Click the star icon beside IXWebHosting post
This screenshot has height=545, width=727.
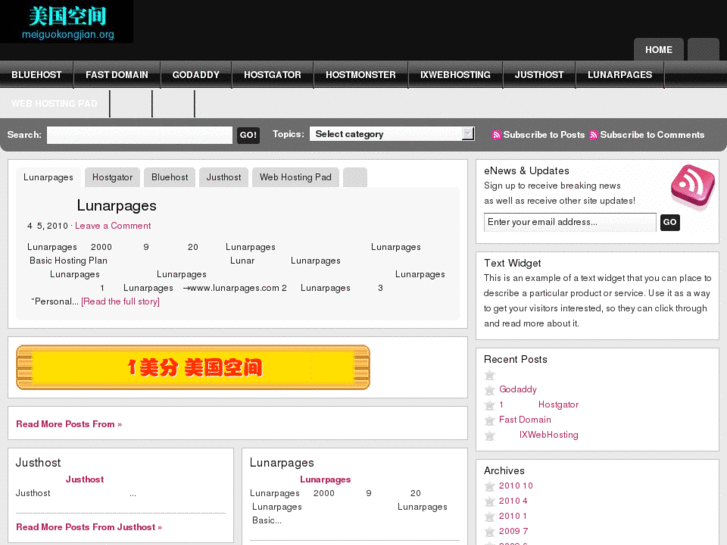tap(490, 436)
